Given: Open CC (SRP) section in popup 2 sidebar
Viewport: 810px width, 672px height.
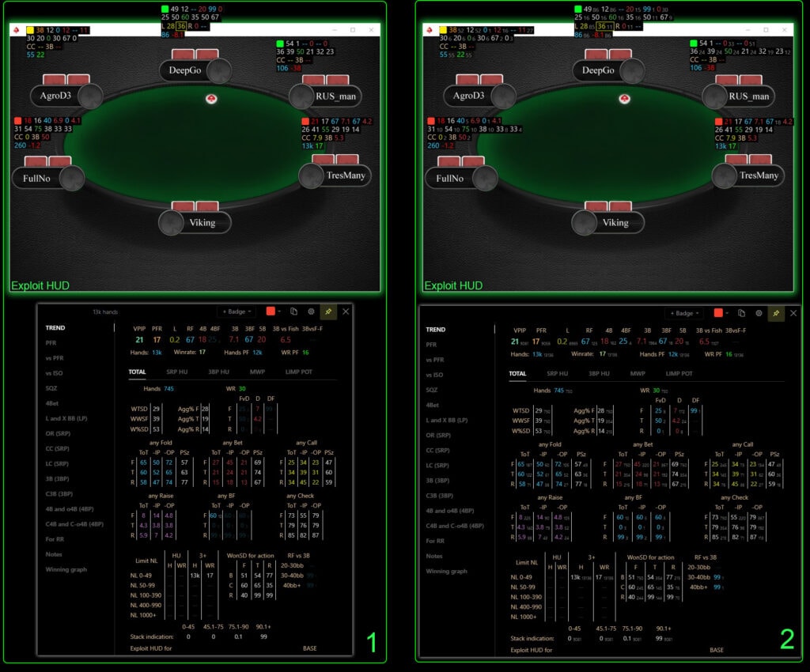Looking at the screenshot, I should click(438, 450).
